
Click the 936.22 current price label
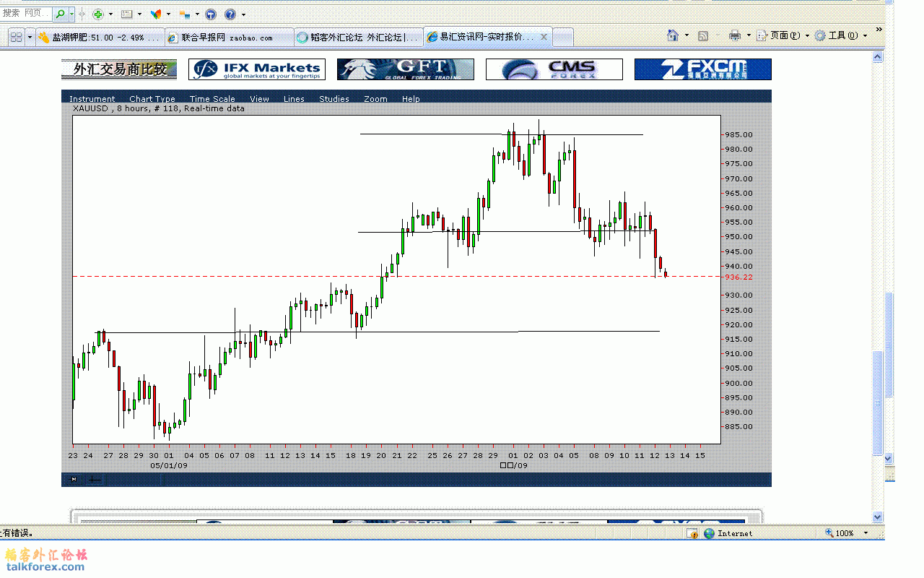739,277
